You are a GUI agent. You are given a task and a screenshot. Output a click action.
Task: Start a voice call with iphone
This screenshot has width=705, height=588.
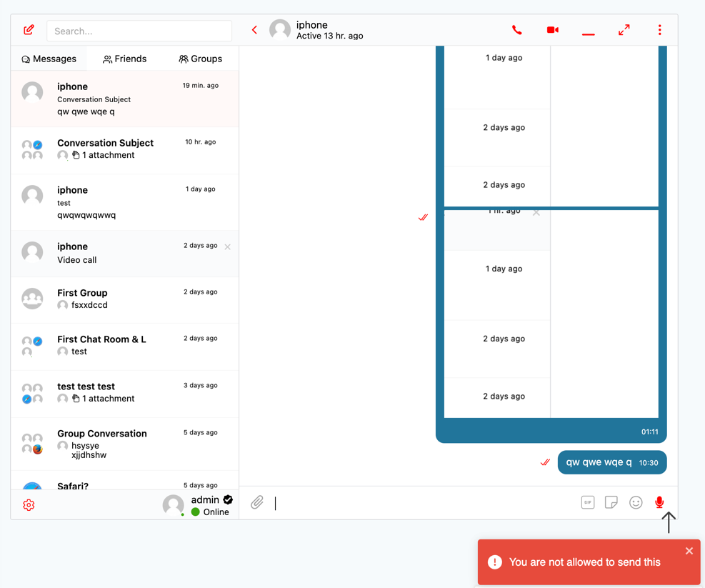516,30
